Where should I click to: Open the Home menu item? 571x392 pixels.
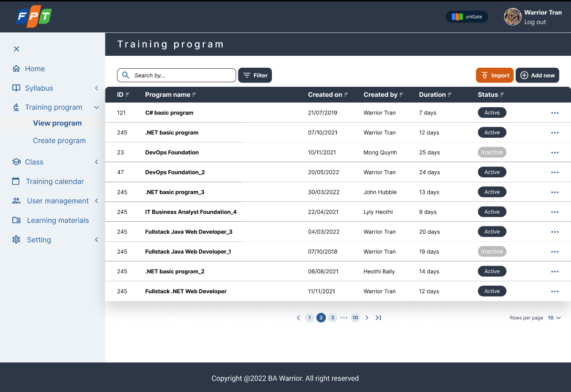pyautogui.click(x=35, y=68)
